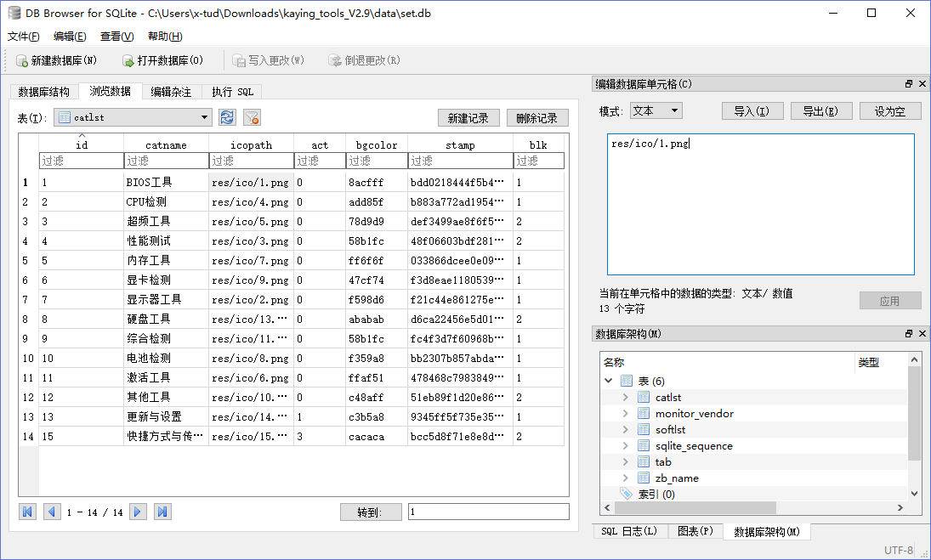Click the New Database (新建数据库) toolbar icon
Viewport: 931px width, 560px height.
click(22, 60)
